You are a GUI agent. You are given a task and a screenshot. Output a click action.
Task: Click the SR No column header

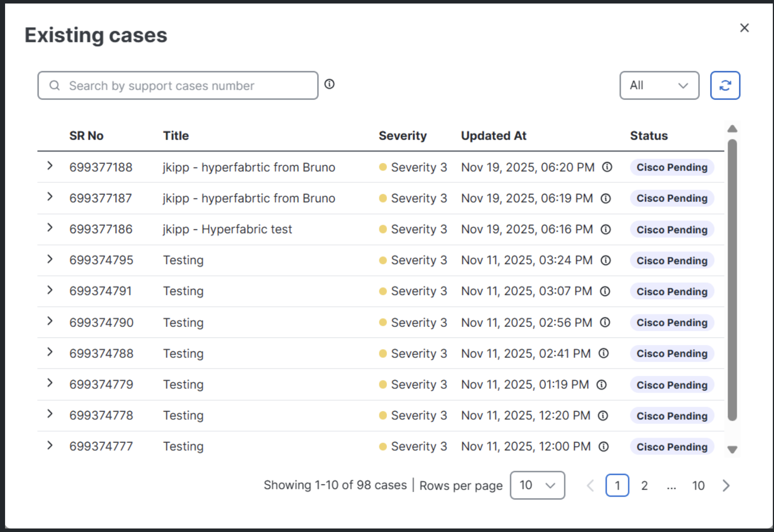[86, 136]
